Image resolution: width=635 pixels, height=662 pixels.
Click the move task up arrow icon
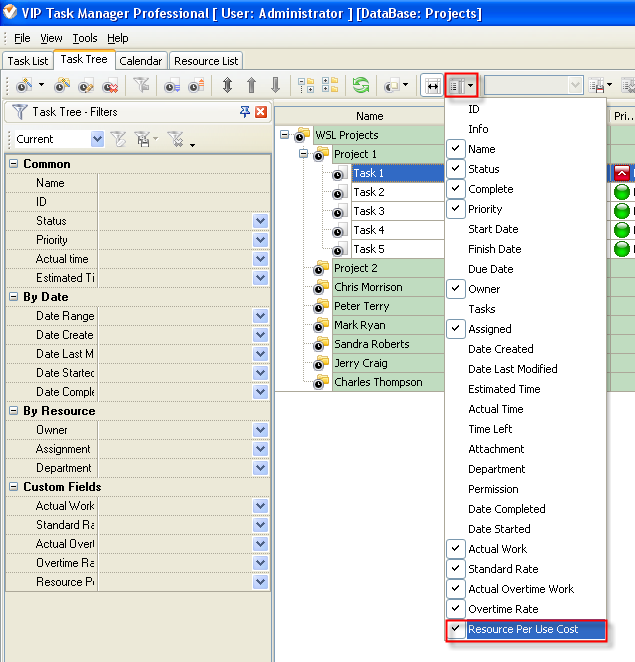point(251,86)
